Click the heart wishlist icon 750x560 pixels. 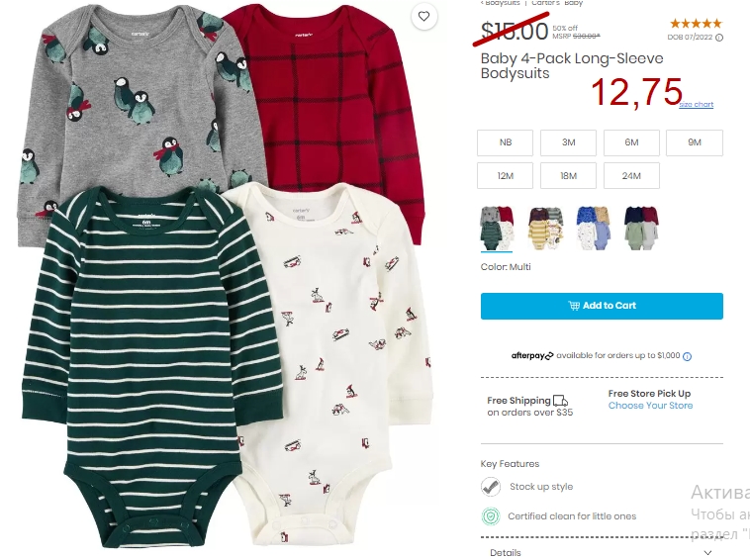coord(423,16)
